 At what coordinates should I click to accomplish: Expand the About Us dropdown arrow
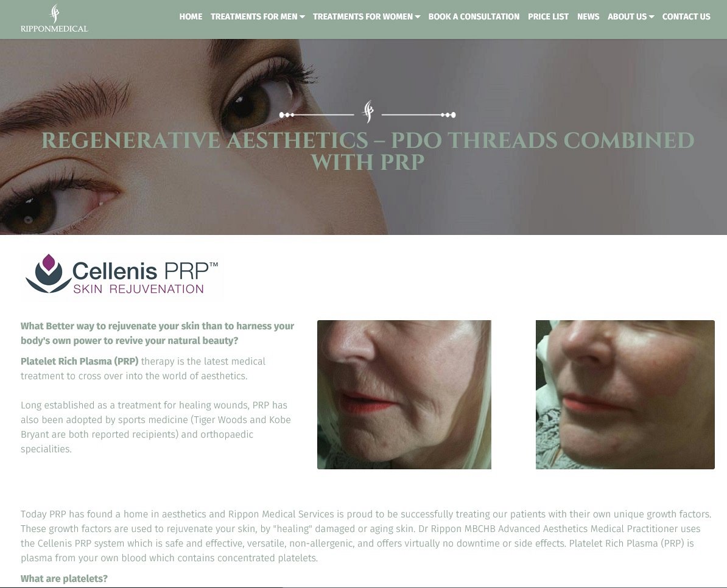point(651,16)
